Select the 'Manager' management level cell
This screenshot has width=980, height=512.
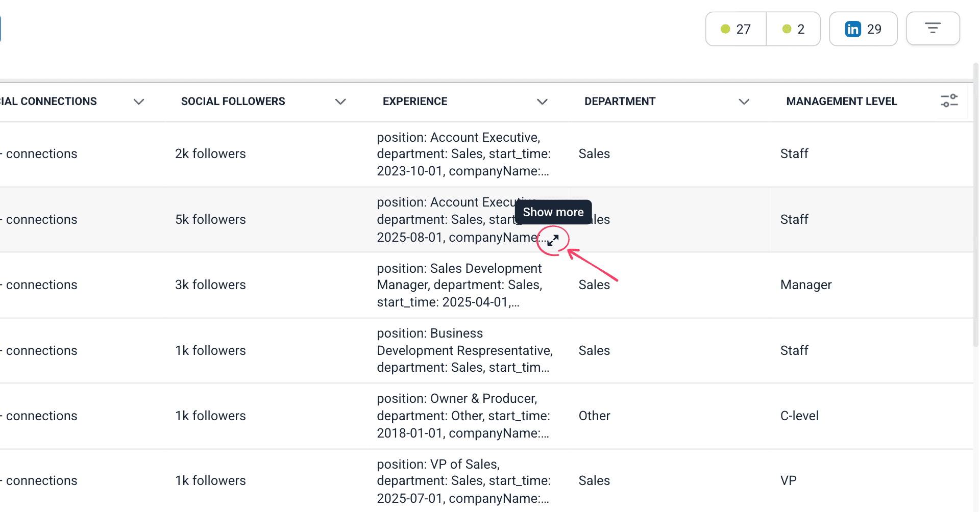tap(806, 285)
